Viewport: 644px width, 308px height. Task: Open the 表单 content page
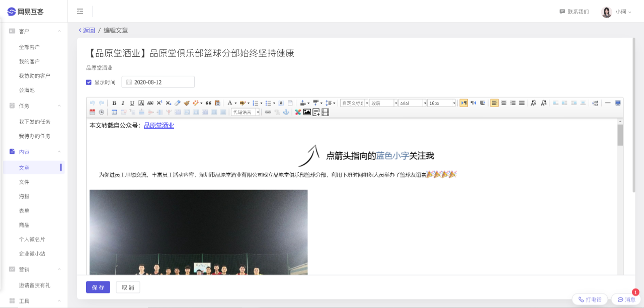tap(24, 211)
